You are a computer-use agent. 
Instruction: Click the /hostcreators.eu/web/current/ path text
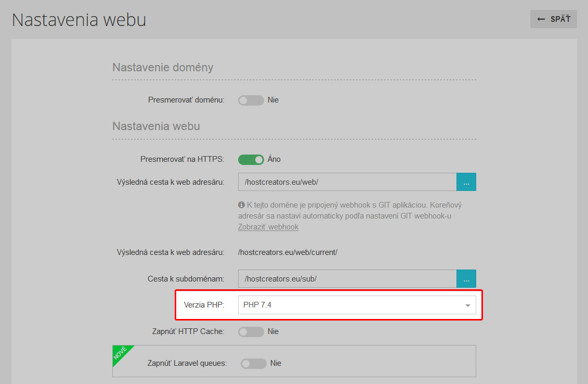coord(288,252)
